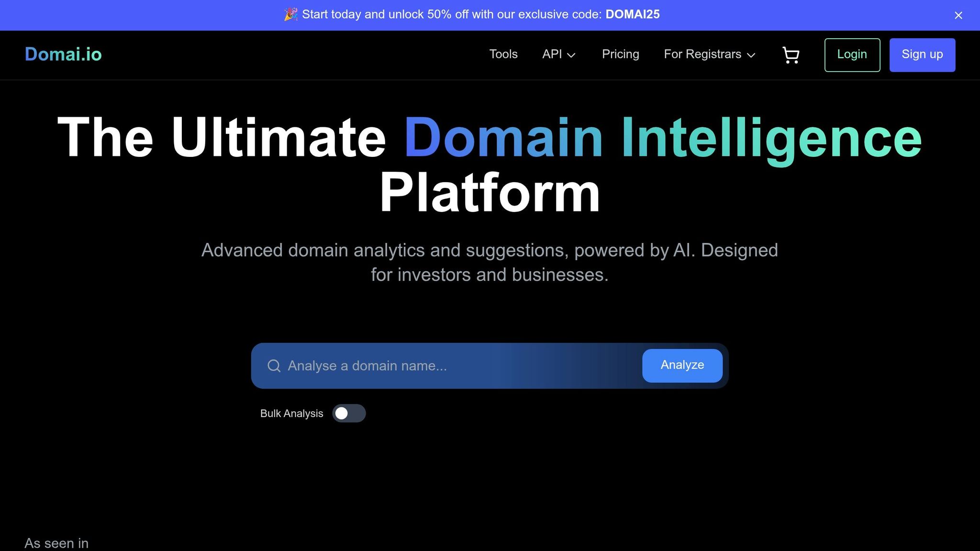Open the Tools menu item
This screenshot has width=980, height=551.
click(x=503, y=55)
